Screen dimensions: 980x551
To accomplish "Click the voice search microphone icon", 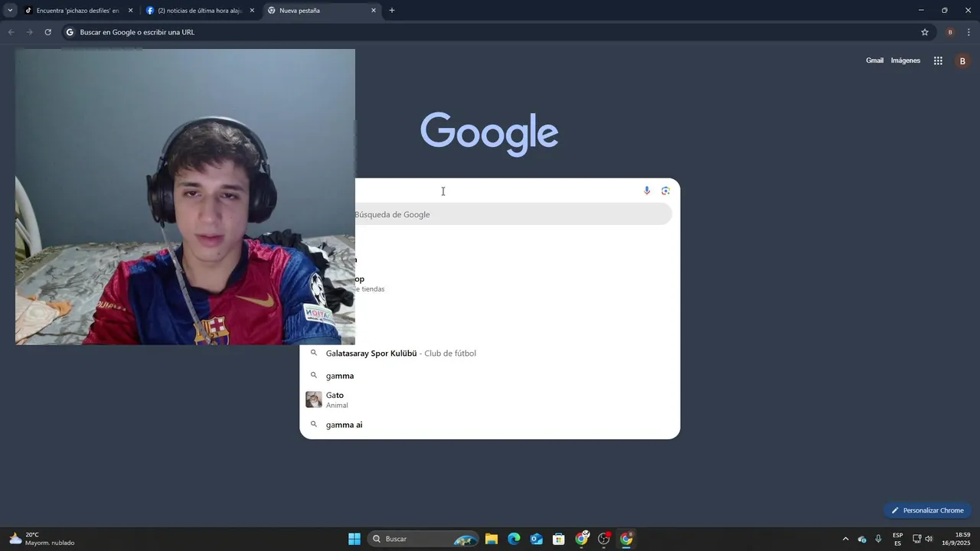I will tap(647, 191).
